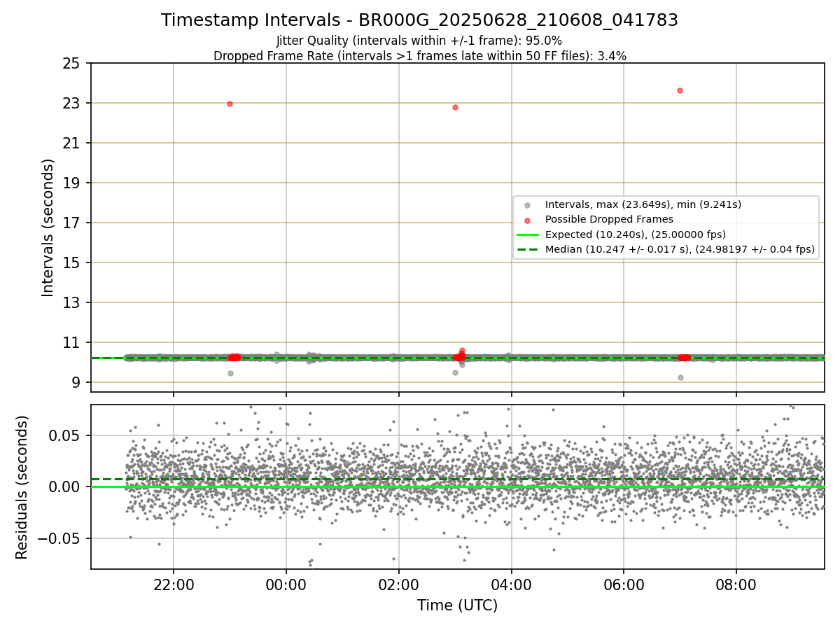This screenshot has width=840, height=630.
Task: Click the y-axis tick label 19
Action: coord(71,183)
